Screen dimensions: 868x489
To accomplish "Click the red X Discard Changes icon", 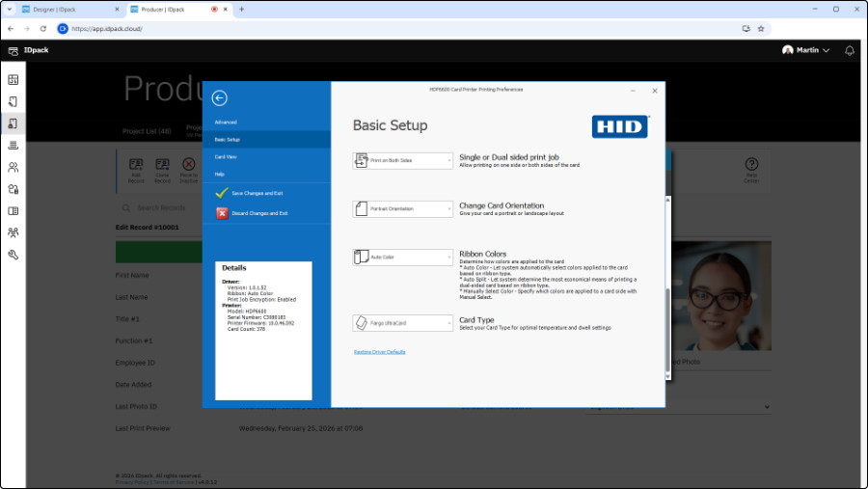I will [x=222, y=213].
